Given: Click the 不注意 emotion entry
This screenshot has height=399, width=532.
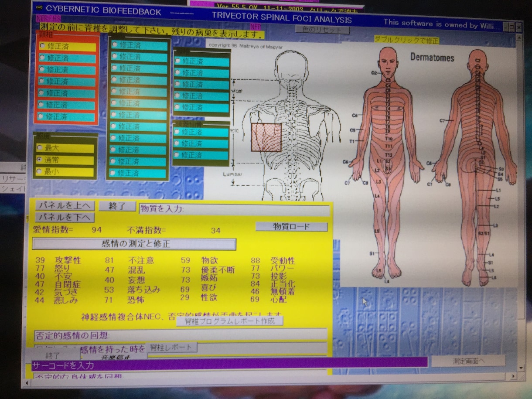Looking at the screenshot, I should (141, 260).
